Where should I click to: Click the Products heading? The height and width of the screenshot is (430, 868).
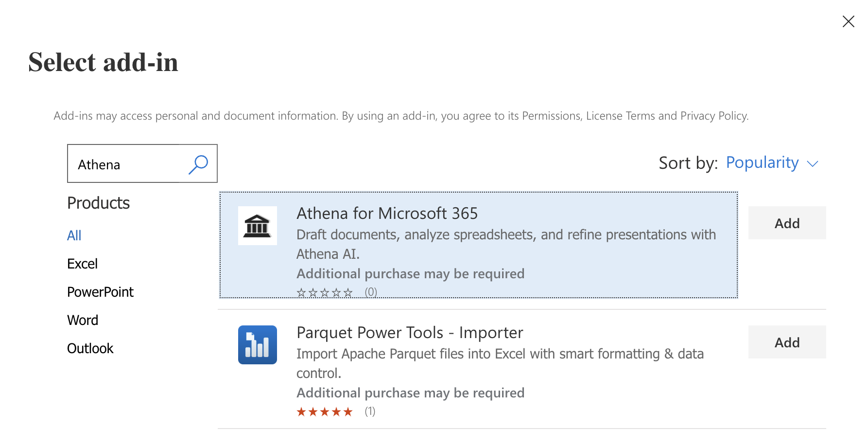click(98, 203)
